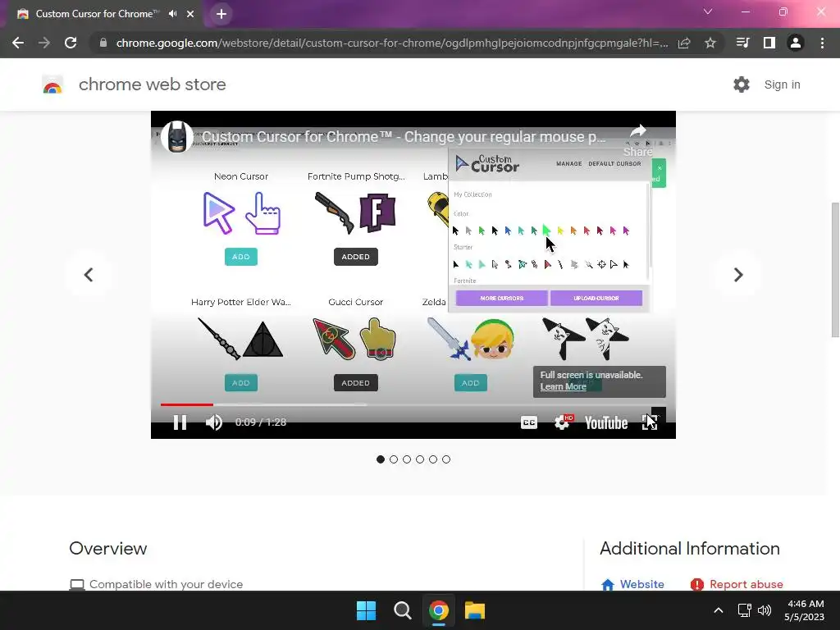This screenshot has width=840, height=630.
Task: Click the Batman channel avatar on the video
Action: coord(177,137)
